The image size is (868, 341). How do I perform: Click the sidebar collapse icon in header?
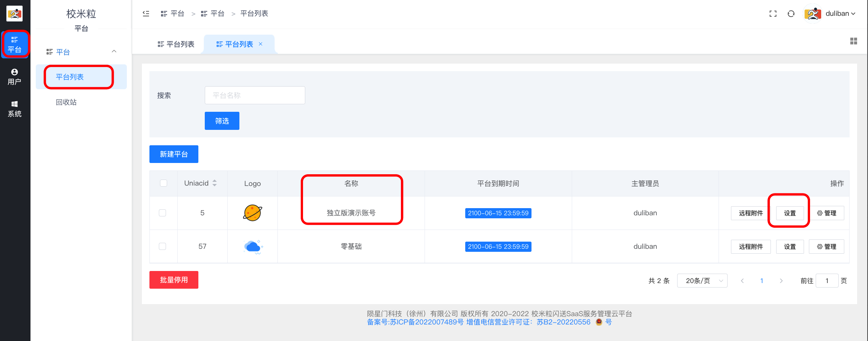coord(146,14)
